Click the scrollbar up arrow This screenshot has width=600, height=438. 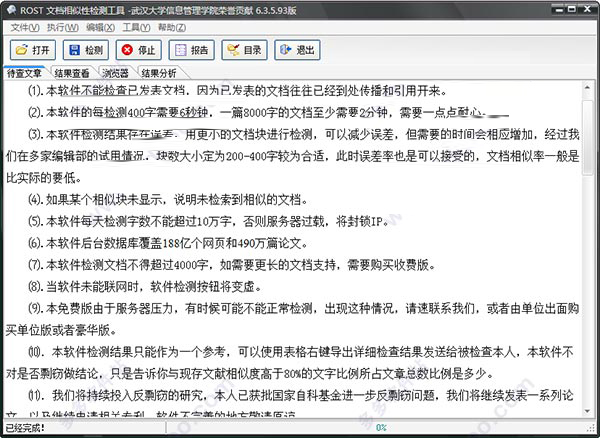(x=587, y=88)
